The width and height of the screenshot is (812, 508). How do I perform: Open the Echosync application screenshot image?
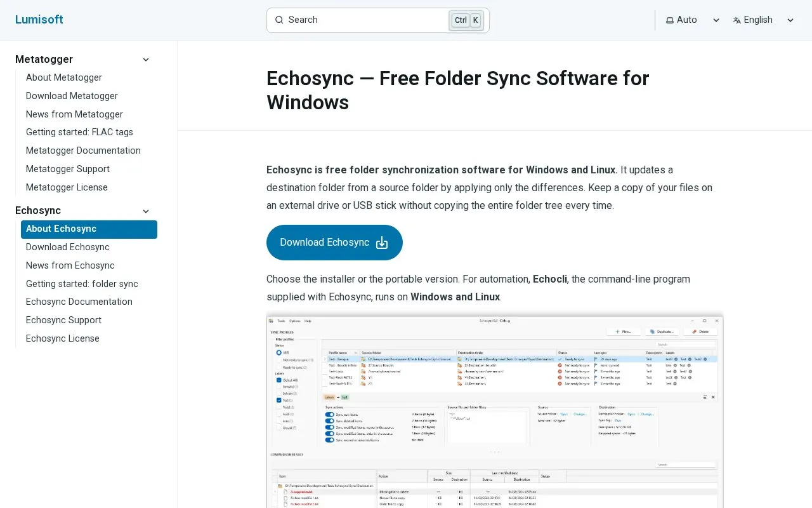(495, 411)
